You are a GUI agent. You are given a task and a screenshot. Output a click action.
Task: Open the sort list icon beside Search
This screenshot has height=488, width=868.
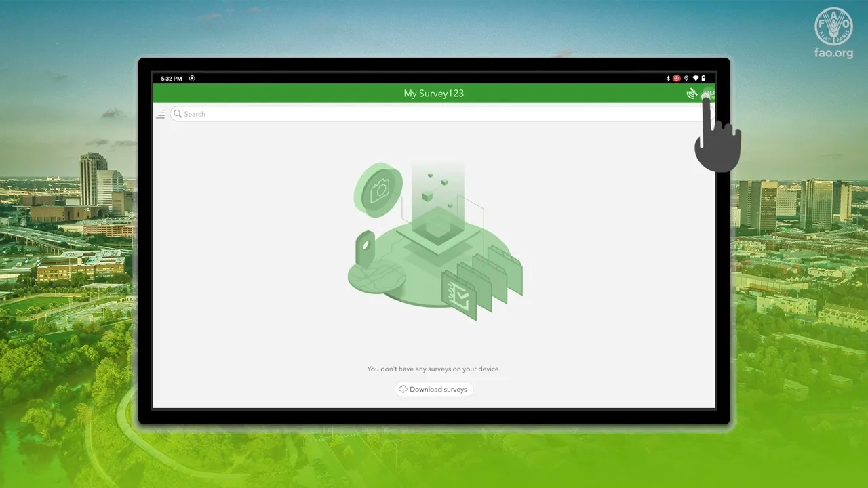click(x=161, y=114)
